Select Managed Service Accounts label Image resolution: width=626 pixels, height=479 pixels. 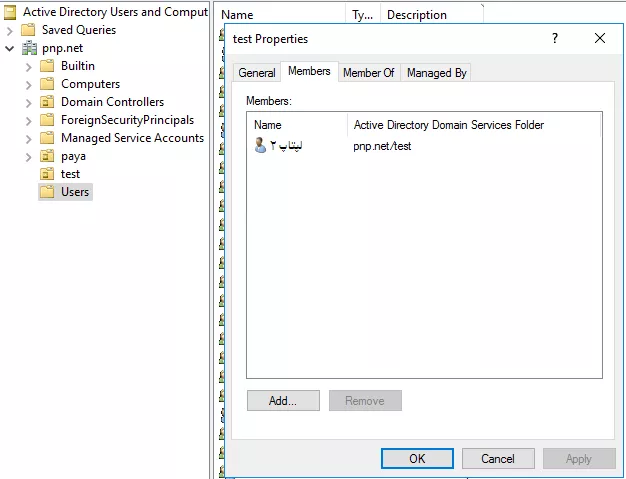pos(133,138)
